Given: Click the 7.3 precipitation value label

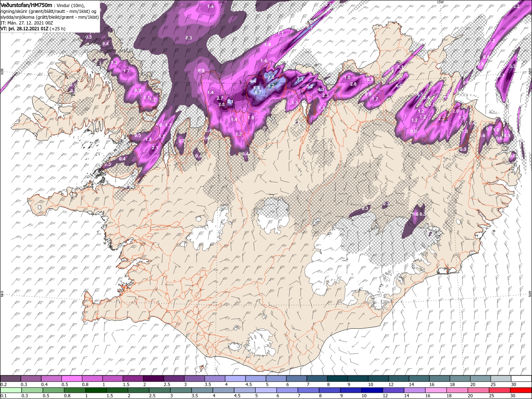Looking at the screenshot, I should [x=300, y=79].
